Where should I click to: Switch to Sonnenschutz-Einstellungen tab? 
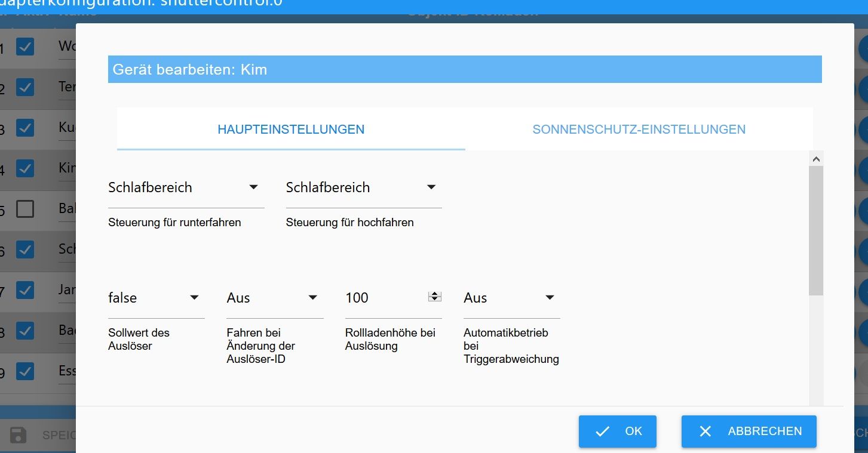[x=639, y=129]
